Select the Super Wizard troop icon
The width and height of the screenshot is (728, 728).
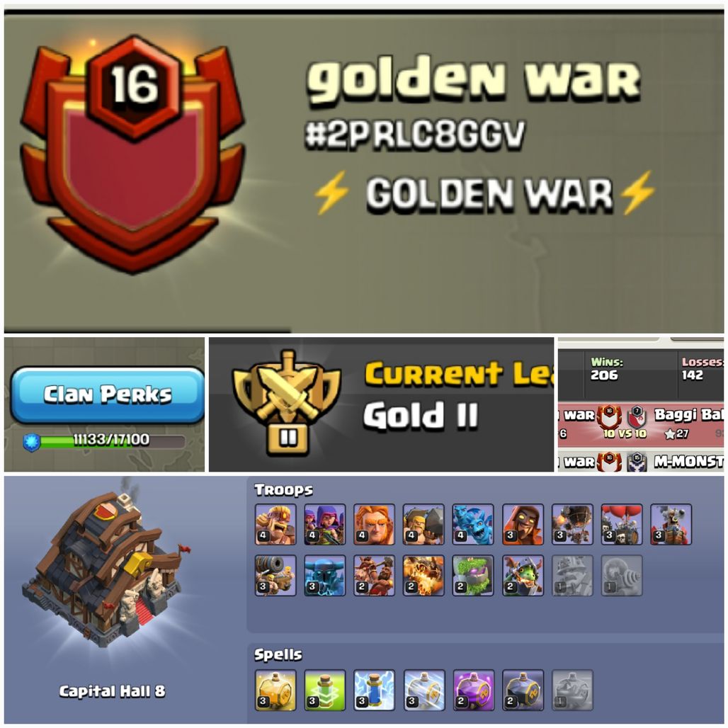[523, 524]
